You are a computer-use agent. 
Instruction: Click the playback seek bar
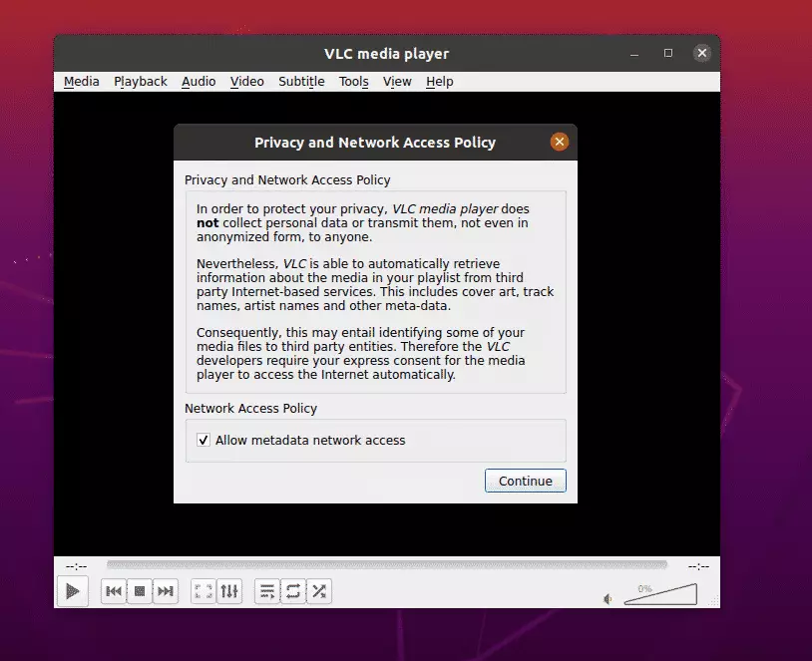click(x=387, y=564)
